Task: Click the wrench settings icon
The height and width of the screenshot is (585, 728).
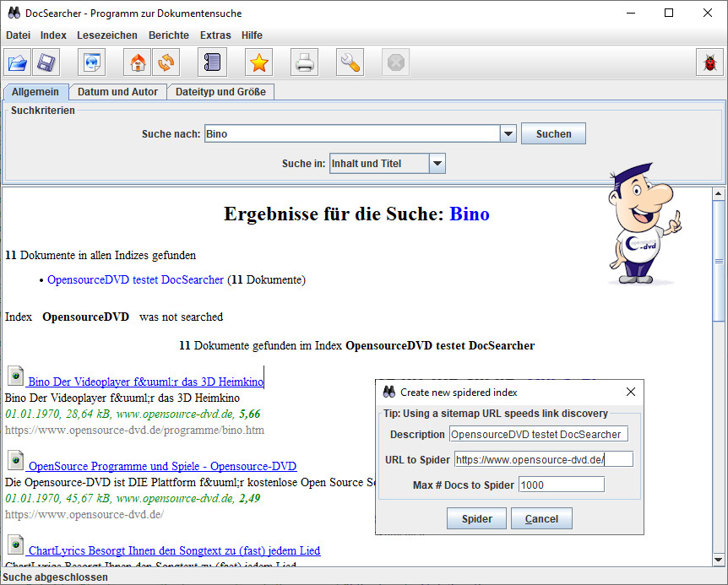Action: tap(350, 62)
